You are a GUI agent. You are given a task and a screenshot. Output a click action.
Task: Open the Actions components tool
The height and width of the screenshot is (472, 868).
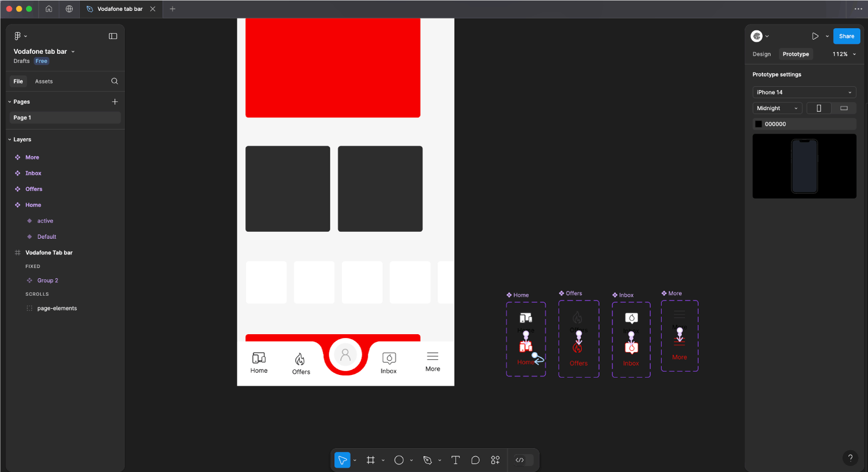click(495, 460)
